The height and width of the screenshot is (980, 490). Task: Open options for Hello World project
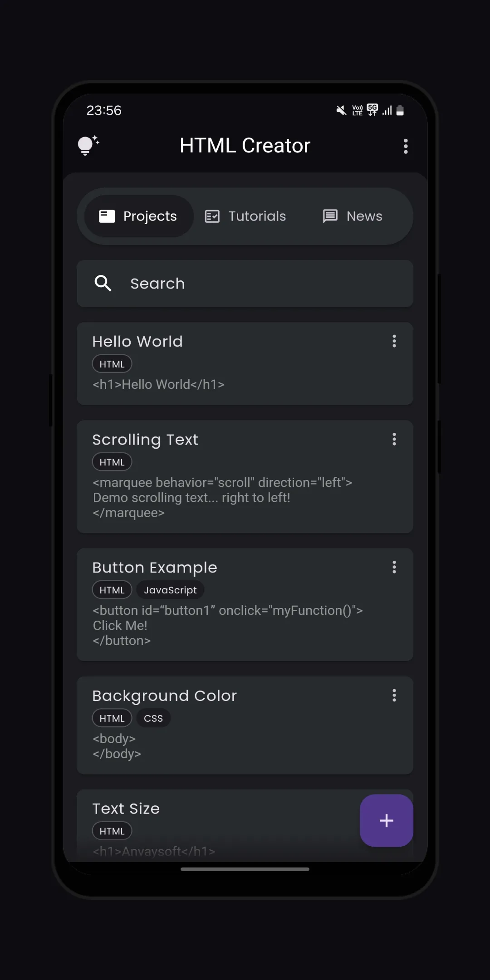[394, 341]
